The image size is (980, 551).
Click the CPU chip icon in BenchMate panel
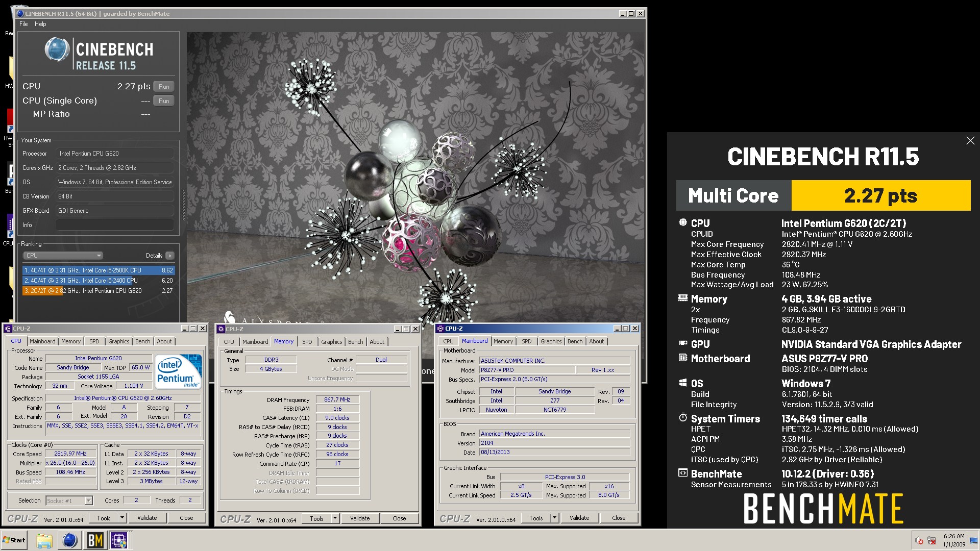tap(683, 222)
